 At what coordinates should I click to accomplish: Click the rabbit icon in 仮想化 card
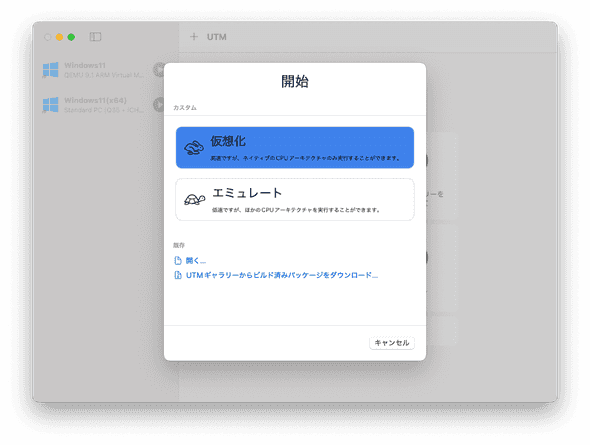coord(194,148)
